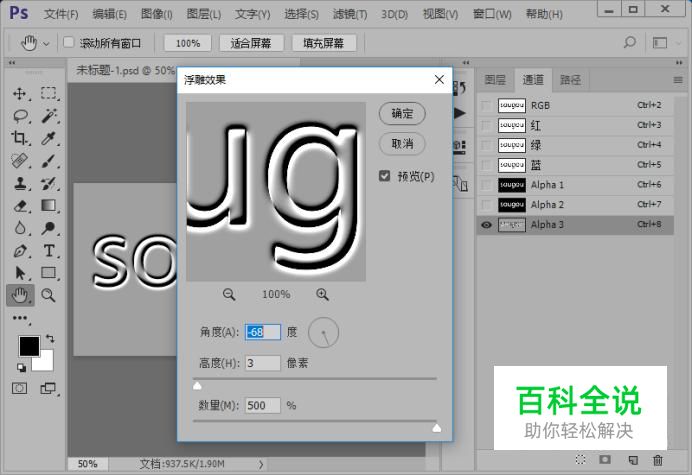Select the Crop tool
Image resolution: width=692 pixels, height=475 pixels.
click(x=19, y=138)
